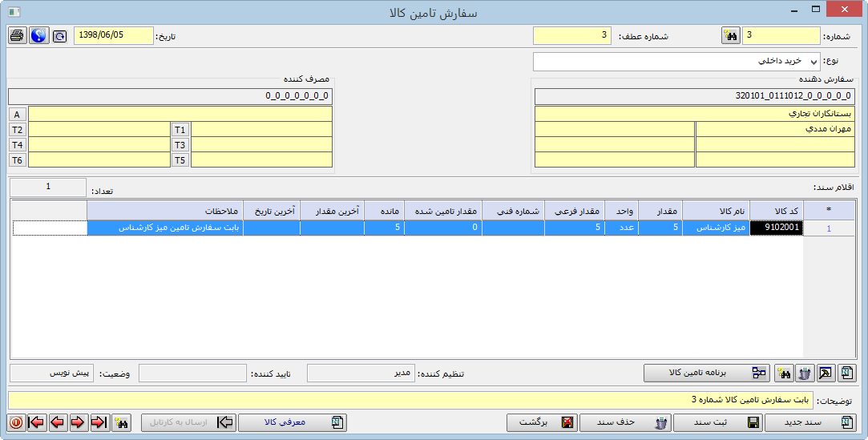Click the ثبت سند save button

pos(718,422)
